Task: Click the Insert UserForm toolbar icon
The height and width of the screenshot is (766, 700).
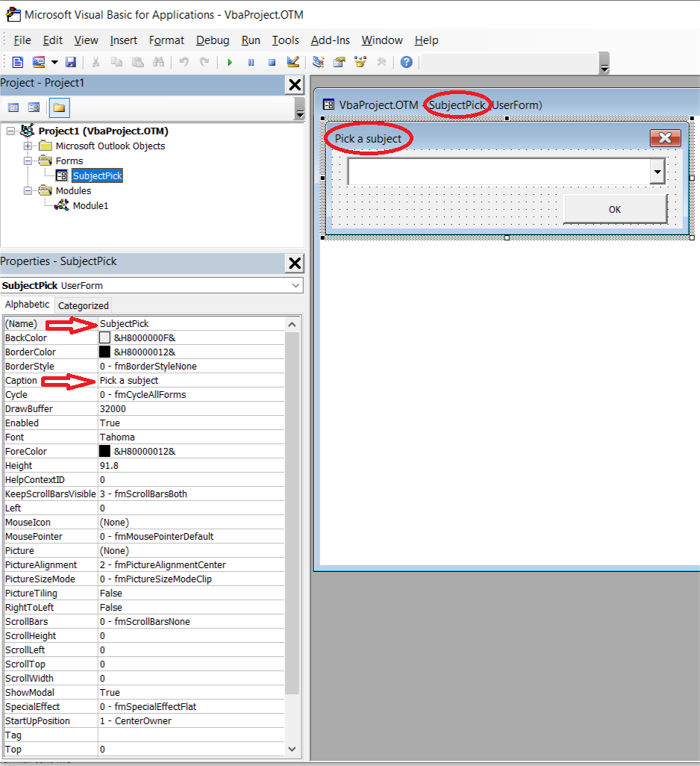Action: pos(39,62)
